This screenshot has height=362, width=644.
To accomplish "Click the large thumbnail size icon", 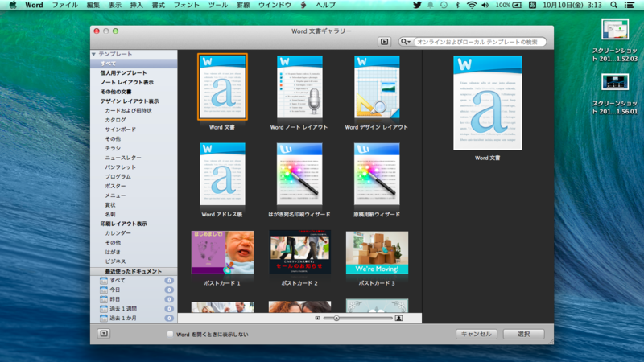I will [398, 318].
